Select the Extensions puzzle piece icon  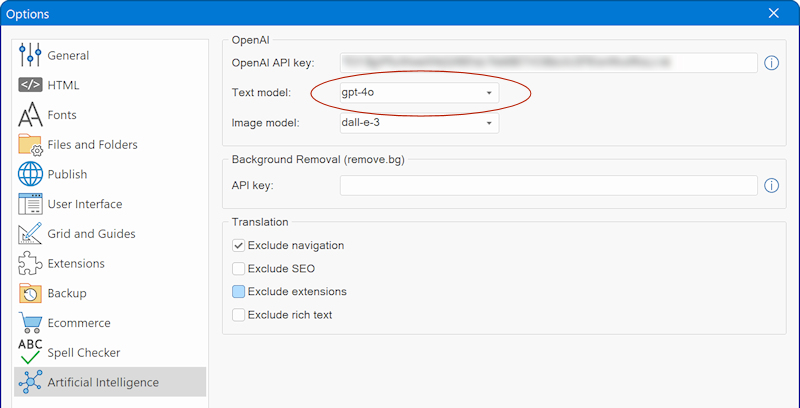point(30,263)
